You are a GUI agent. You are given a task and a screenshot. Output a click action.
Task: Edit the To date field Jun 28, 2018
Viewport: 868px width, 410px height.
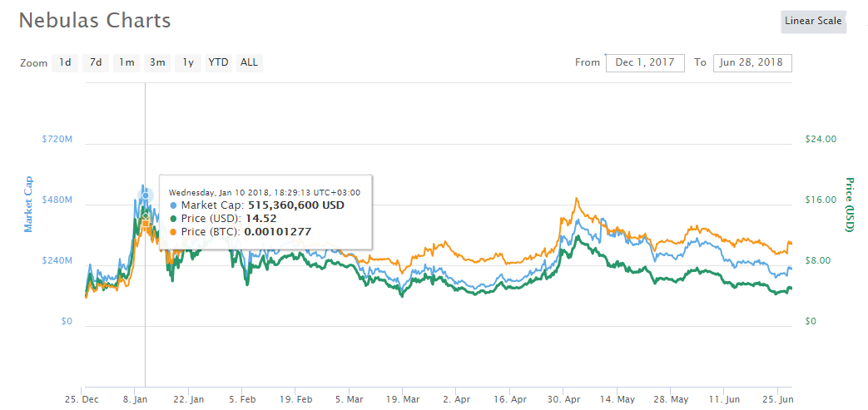(752, 62)
